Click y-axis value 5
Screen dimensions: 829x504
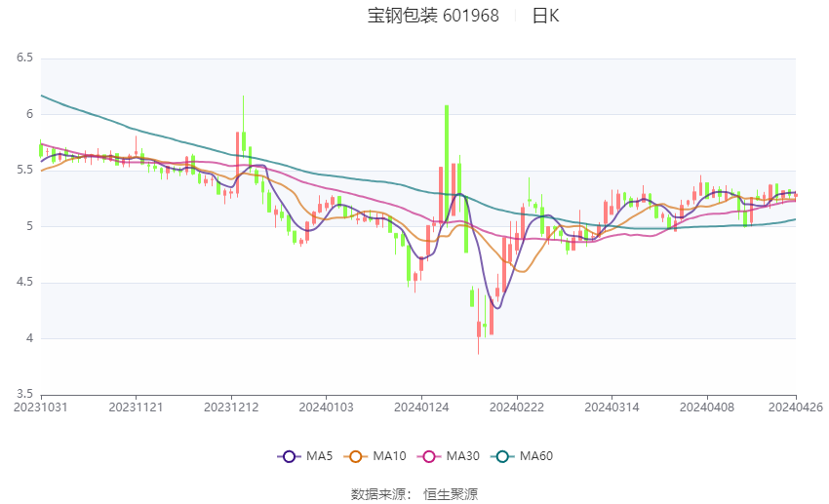(x=29, y=226)
